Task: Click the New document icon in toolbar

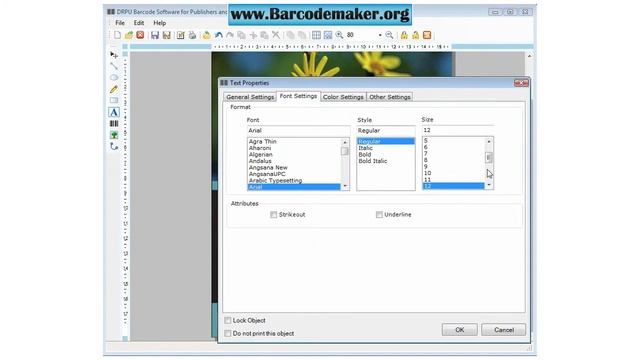Action: 118,35
